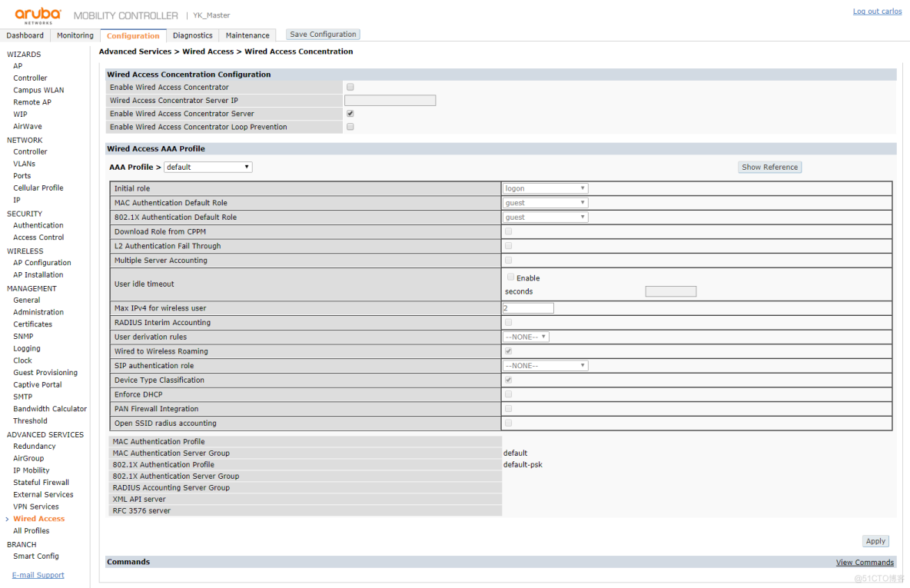Open Bandwidth Calculator page
The image size is (910, 588).
pos(50,409)
